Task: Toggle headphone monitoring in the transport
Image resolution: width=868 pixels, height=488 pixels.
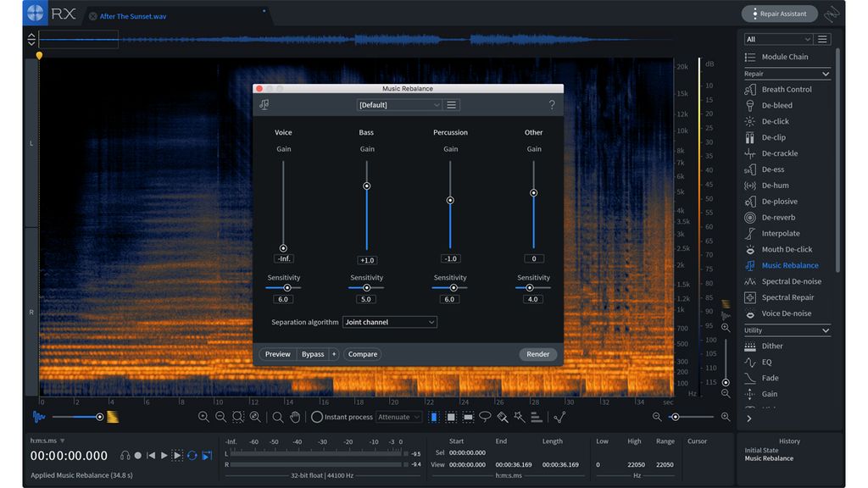Action: point(125,455)
